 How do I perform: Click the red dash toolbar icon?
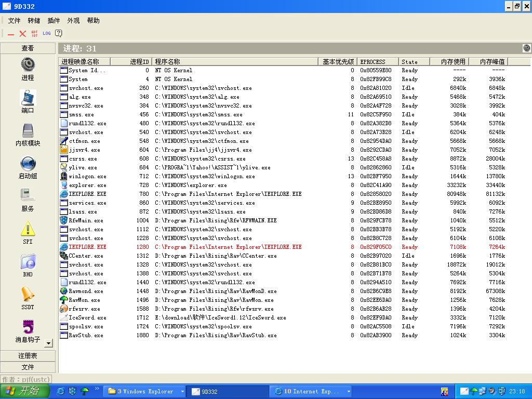click(x=11, y=34)
